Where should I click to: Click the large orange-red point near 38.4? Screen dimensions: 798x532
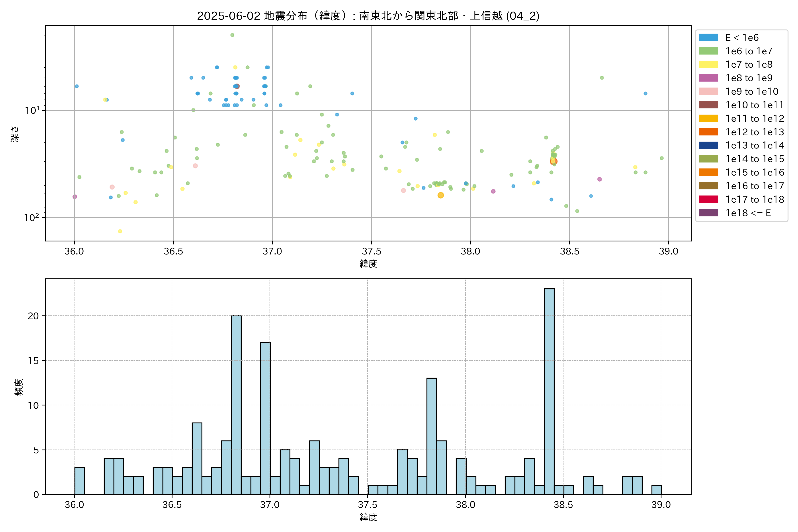554,162
